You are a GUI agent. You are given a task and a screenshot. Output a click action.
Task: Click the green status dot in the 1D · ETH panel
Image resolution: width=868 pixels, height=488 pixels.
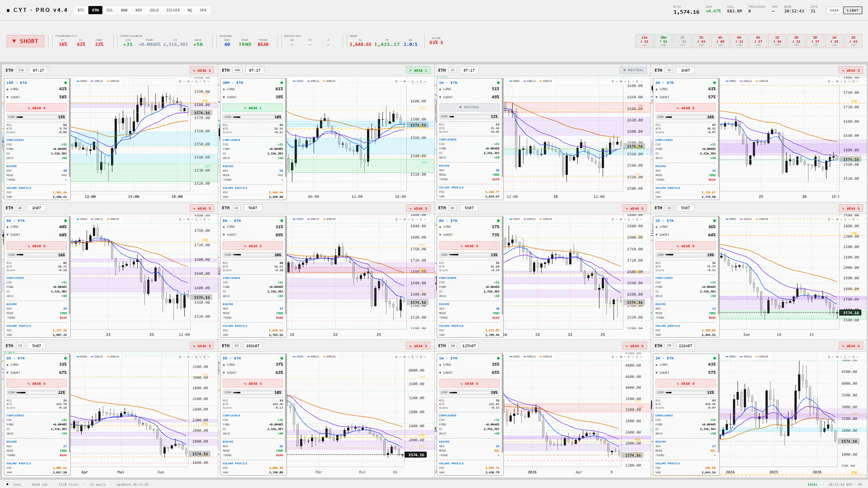714,221
